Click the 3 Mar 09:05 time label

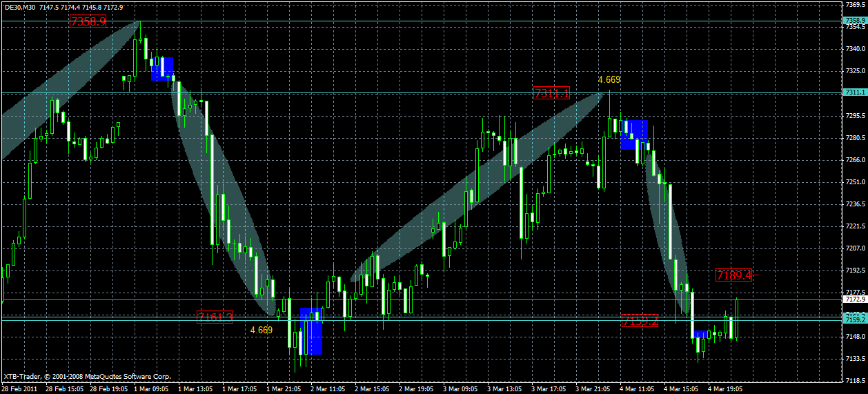click(x=460, y=388)
